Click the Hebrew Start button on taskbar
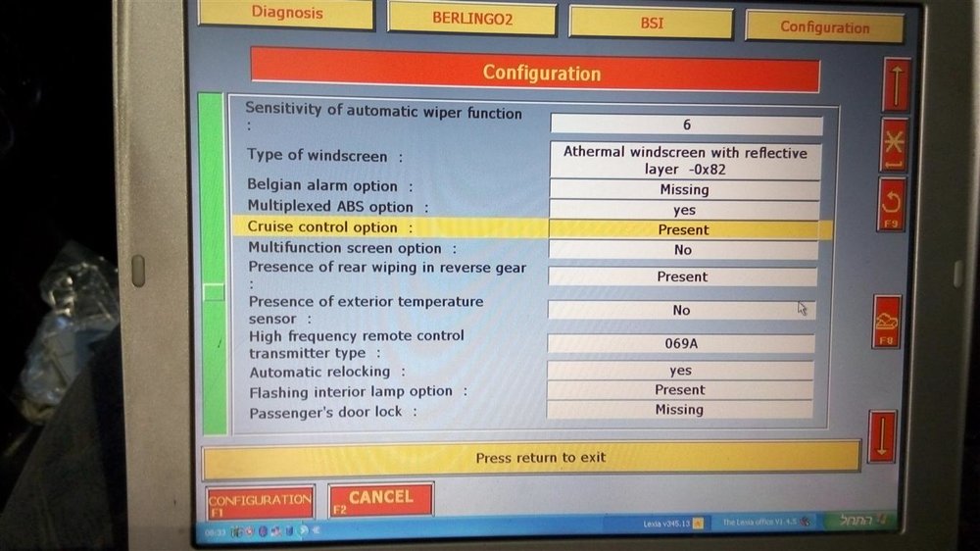This screenshot has width=980, height=551. (x=863, y=520)
